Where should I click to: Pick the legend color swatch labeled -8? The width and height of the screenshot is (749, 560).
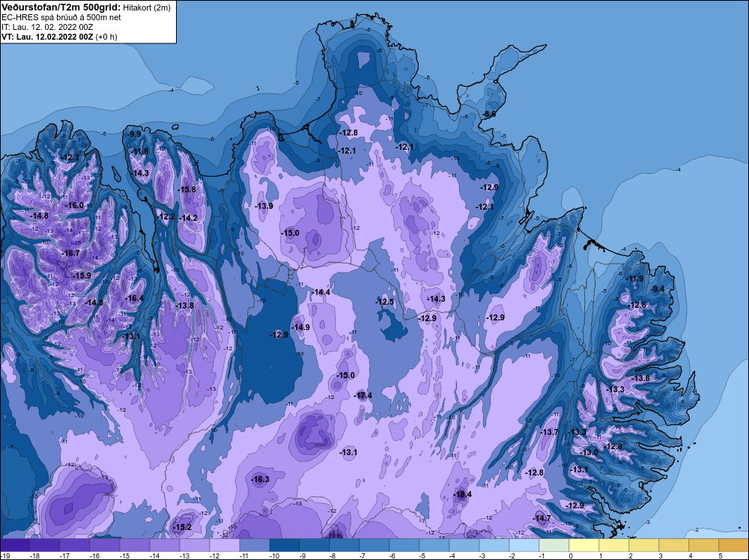345,545
